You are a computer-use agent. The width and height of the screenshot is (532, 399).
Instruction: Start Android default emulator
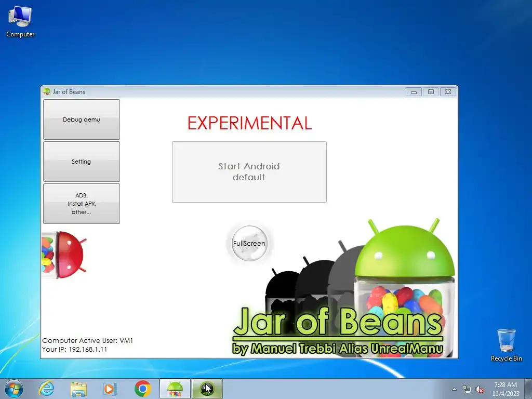[249, 172]
